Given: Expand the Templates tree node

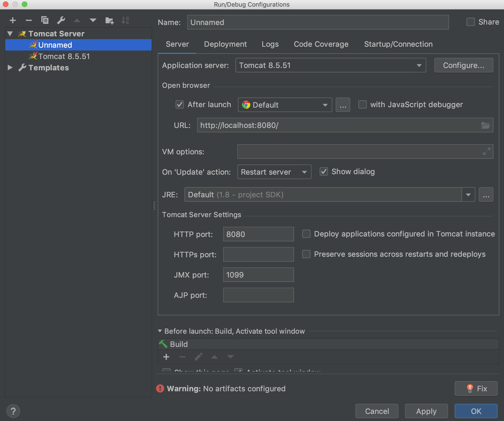Looking at the screenshot, I should pyautogui.click(x=10, y=67).
